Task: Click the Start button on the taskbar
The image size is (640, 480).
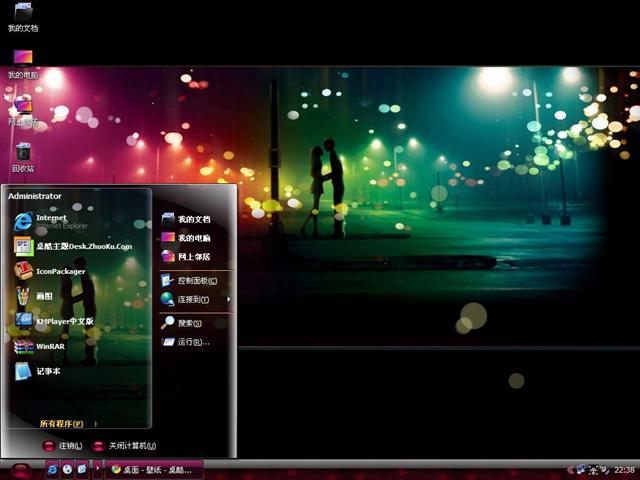Action: tap(21, 469)
